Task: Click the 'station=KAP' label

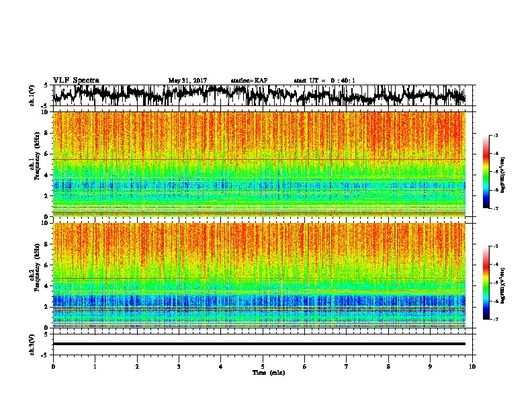Action: click(x=249, y=81)
